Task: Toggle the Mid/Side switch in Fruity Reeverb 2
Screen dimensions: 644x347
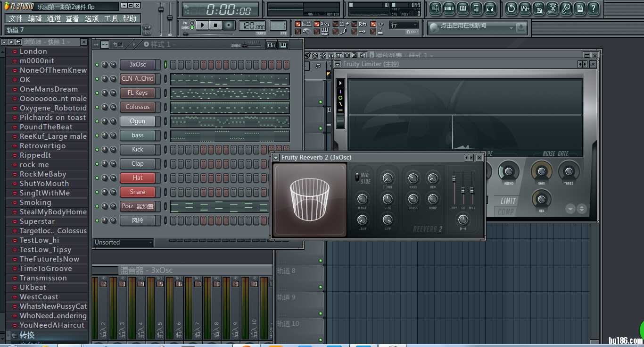Action: click(x=357, y=178)
